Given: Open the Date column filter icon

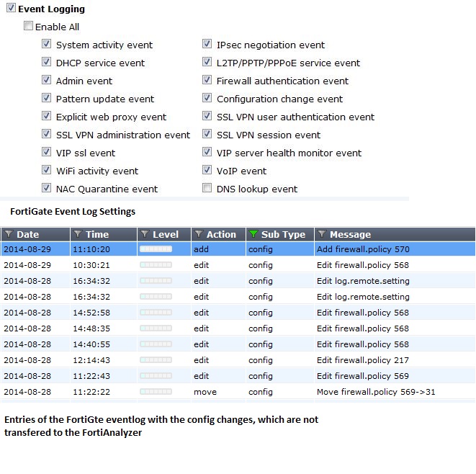Looking at the screenshot, I should coord(9,234).
